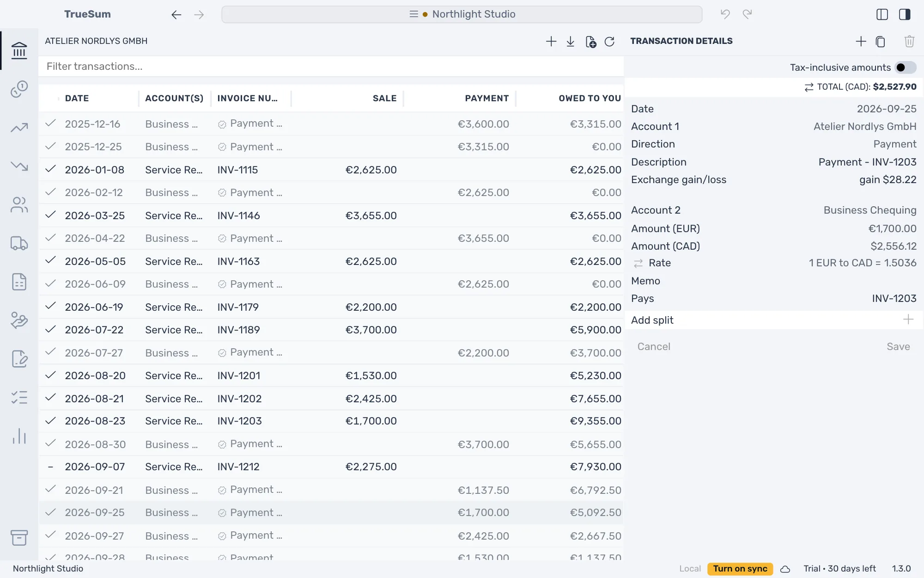Click the redo icon in title bar
924x578 pixels.
(x=747, y=14)
